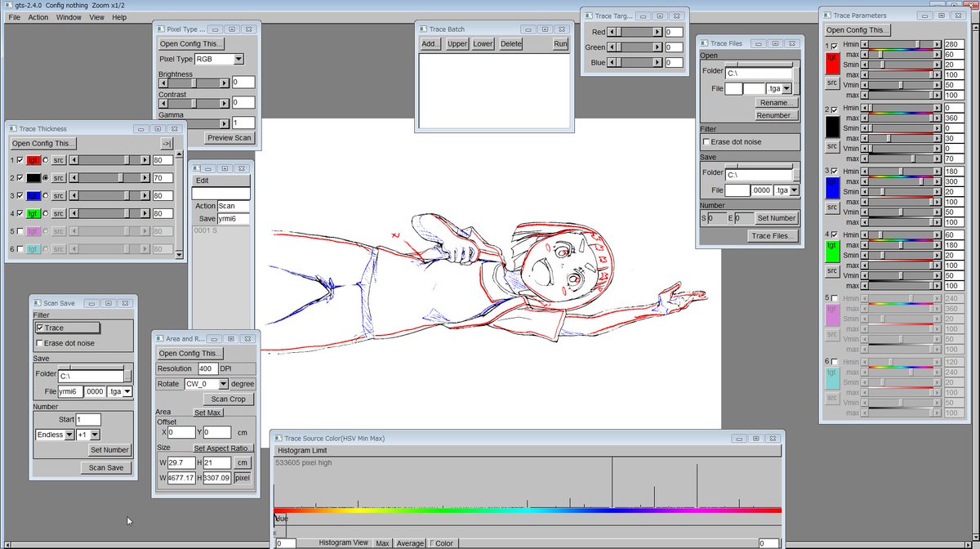Select radio button in Trace Thickness row 4
The height and width of the screenshot is (549, 980).
[46, 214]
